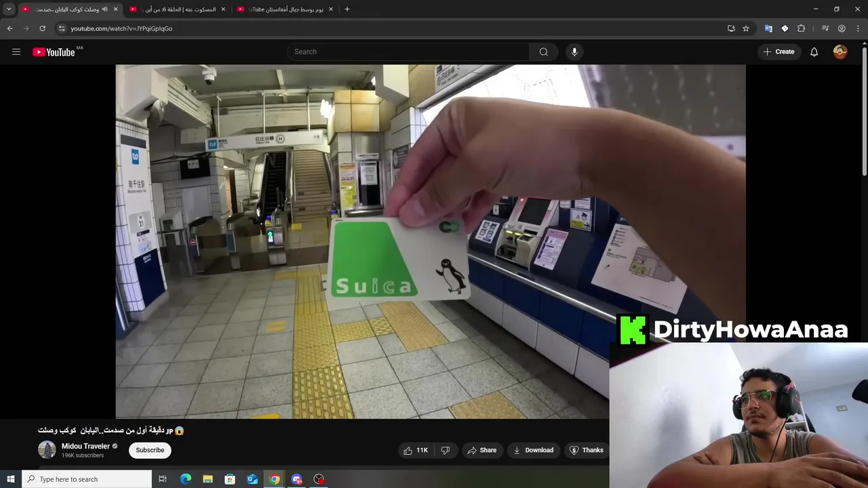Switch to the second tab, المسكوت عنه
The width and height of the screenshot is (868, 488).
178,9
